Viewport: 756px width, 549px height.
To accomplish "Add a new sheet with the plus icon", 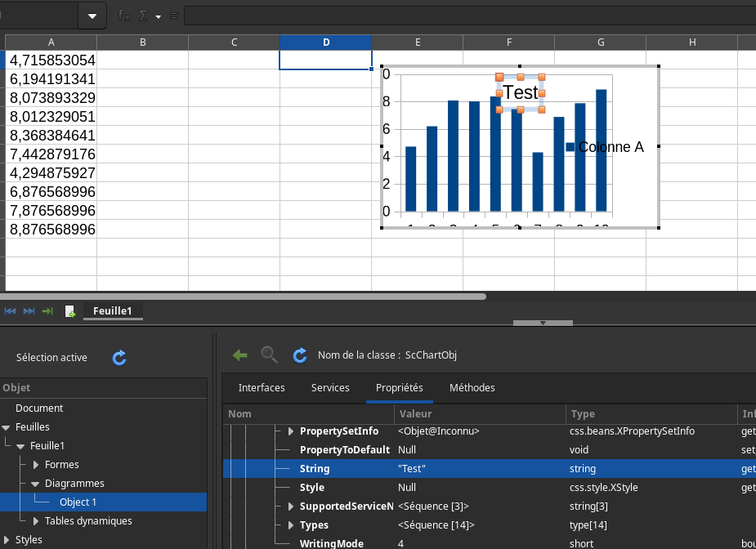I will pyautogui.click(x=70, y=311).
